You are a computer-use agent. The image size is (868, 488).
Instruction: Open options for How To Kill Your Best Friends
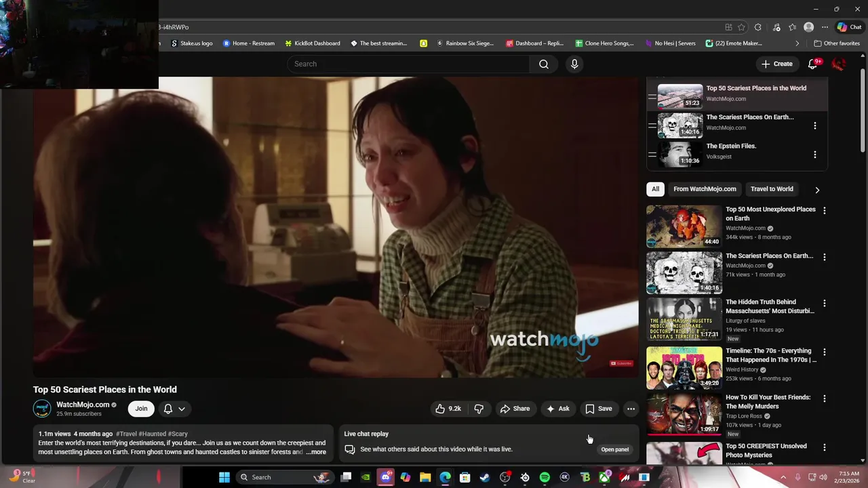(825, 399)
